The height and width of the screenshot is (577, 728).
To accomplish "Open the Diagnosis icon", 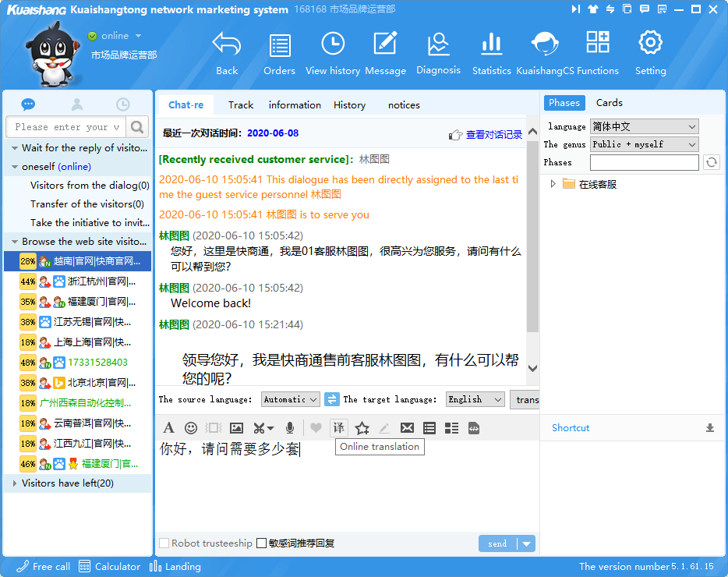I will (x=438, y=44).
